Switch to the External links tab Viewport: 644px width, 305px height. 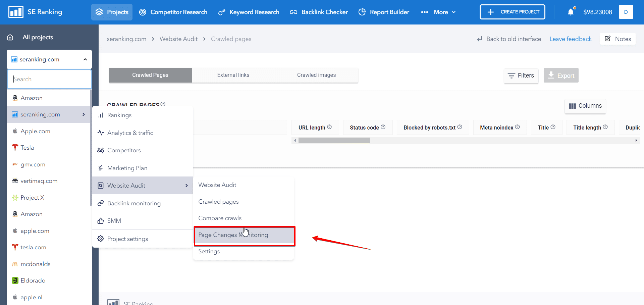tap(233, 75)
